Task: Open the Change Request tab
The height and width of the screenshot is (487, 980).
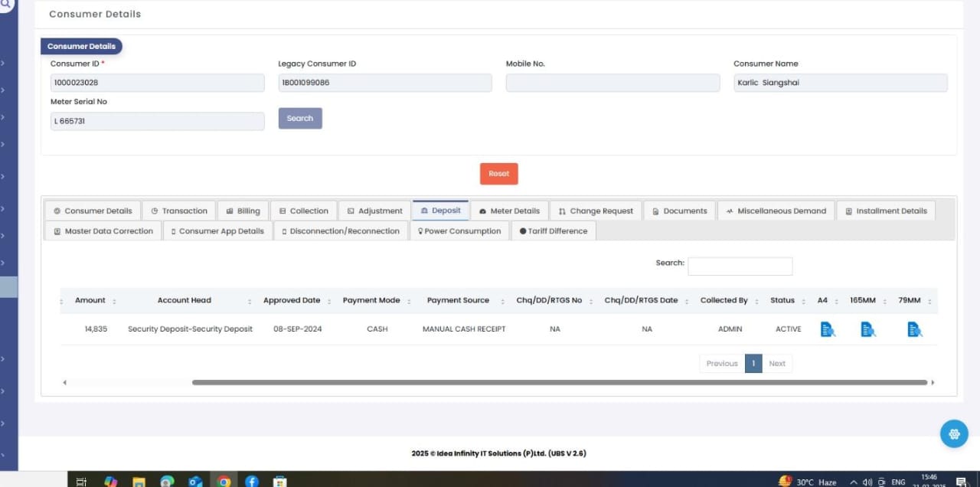Action: pos(596,211)
